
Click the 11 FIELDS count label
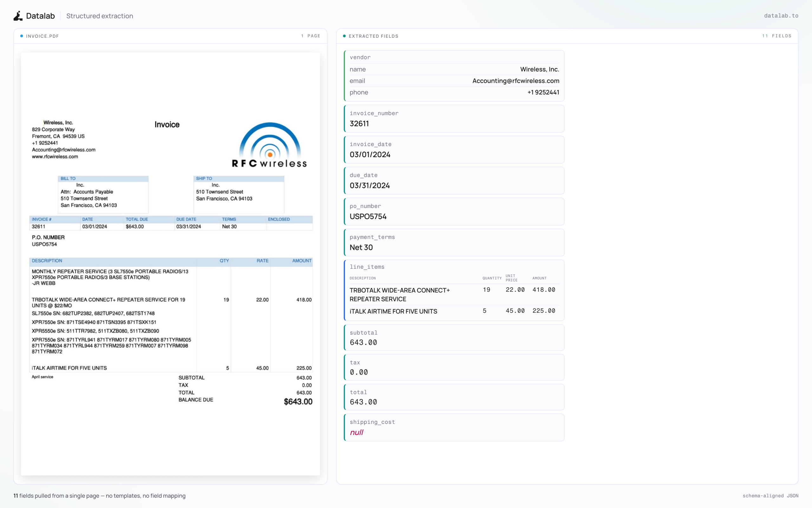(x=776, y=36)
